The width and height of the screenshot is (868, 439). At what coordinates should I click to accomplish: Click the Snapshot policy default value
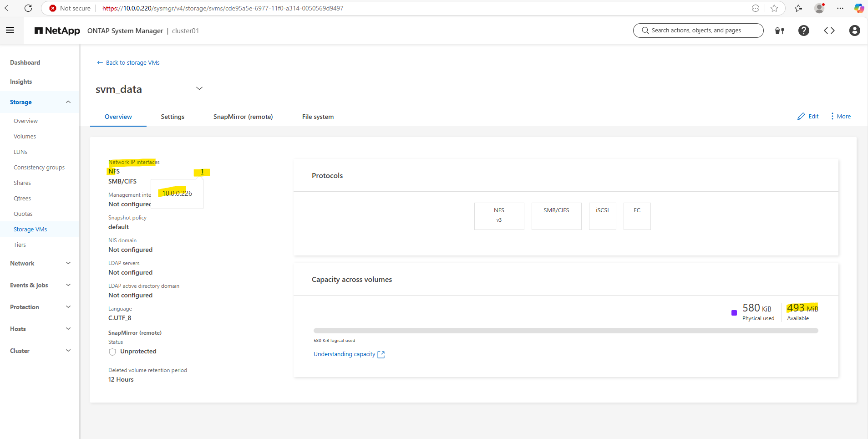click(118, 227)
